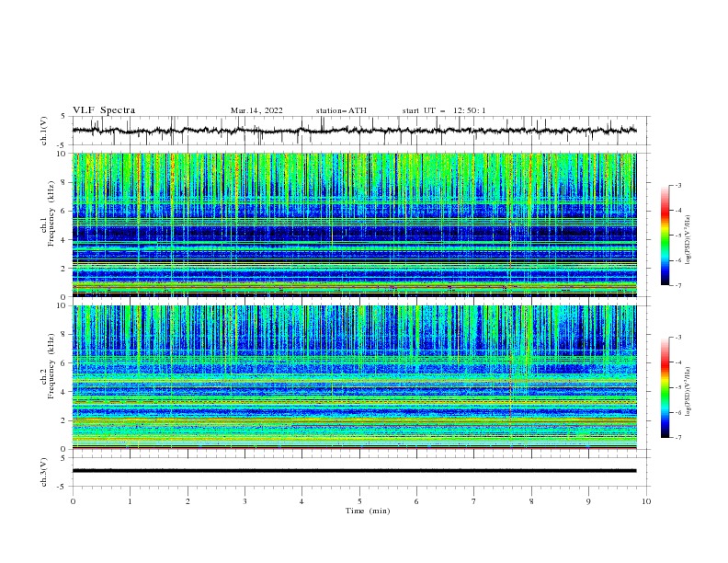The height and width of the screenshot is (563, 728).
Task: Click the ch.2 PSD color scale bar
Action: coord(665,387)
